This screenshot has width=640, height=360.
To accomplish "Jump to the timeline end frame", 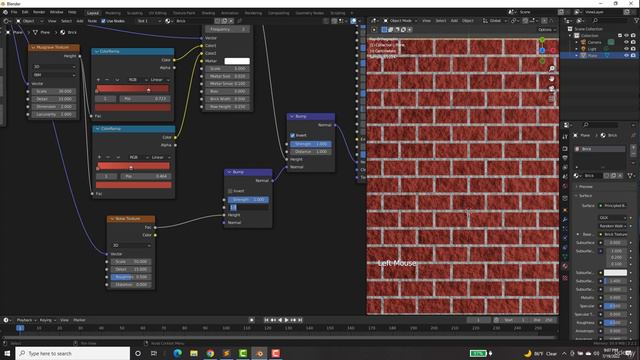I will tap(300, 320).
